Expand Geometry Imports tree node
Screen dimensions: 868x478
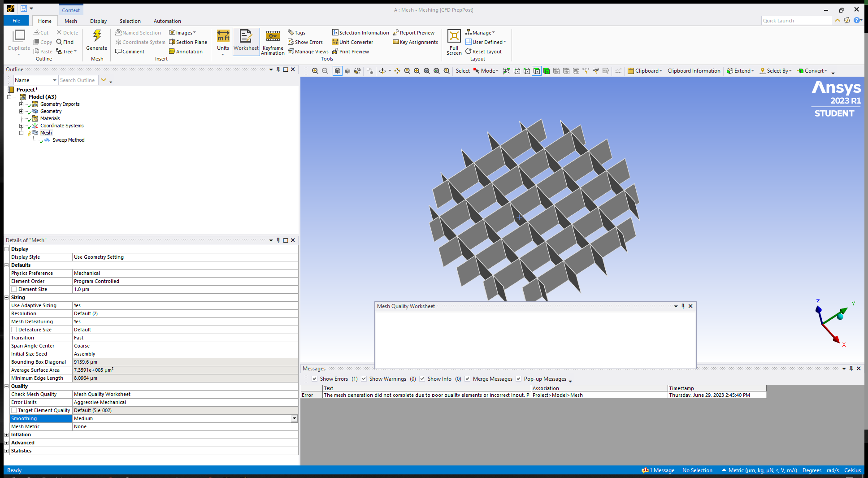click(21, 104)
